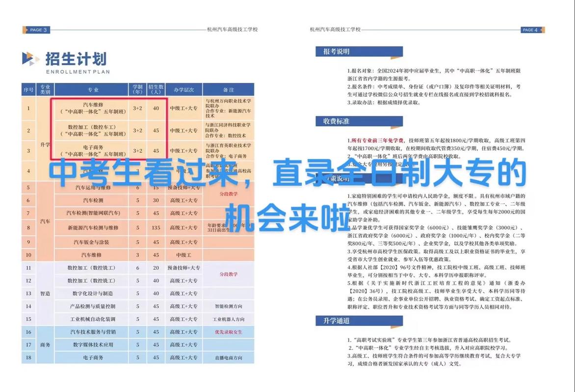Viewport: 575px width, 392px height.
Task: Click 数控加工（数控铣工）in row 11
Action: (92, 268)
